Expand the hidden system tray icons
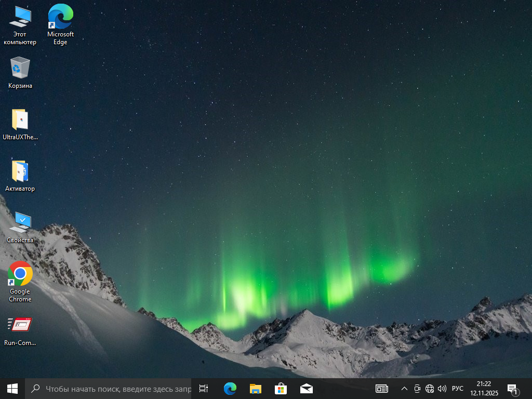532x399 pixels. (x=404, y=388)
